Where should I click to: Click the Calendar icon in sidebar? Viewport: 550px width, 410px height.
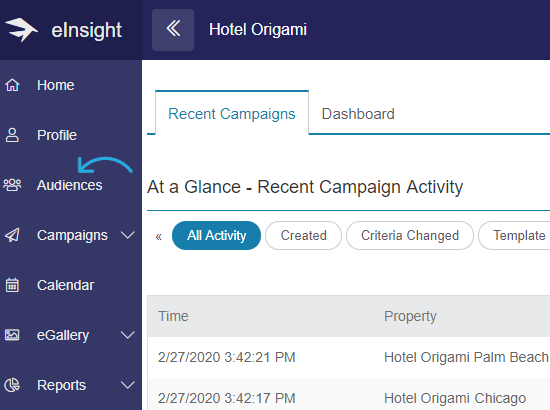click(12, 285)
